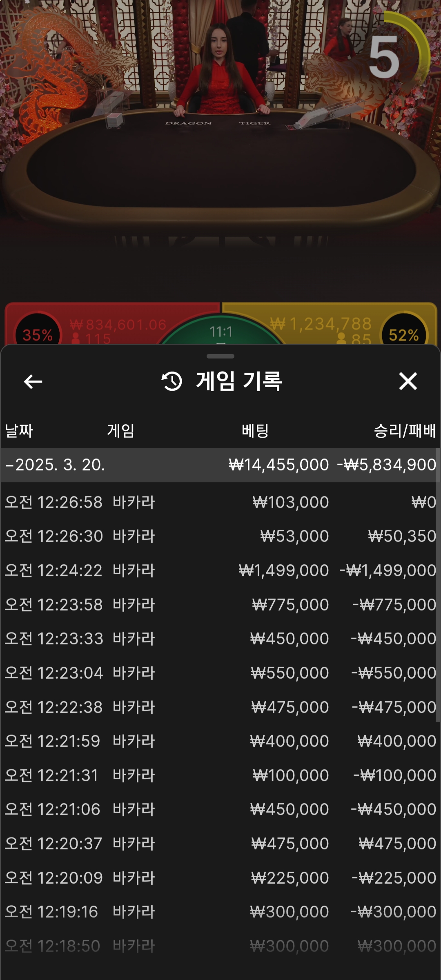Close the game history panel
The image size is (441, 980).
(408, 381)
